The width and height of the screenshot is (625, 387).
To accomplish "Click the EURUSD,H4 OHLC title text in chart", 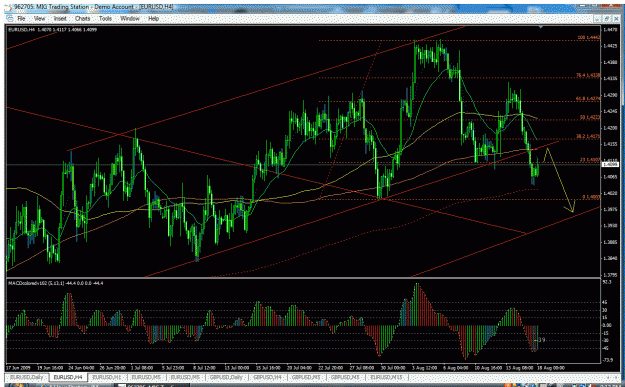I will pyautogui.click(x=53, y=29).
